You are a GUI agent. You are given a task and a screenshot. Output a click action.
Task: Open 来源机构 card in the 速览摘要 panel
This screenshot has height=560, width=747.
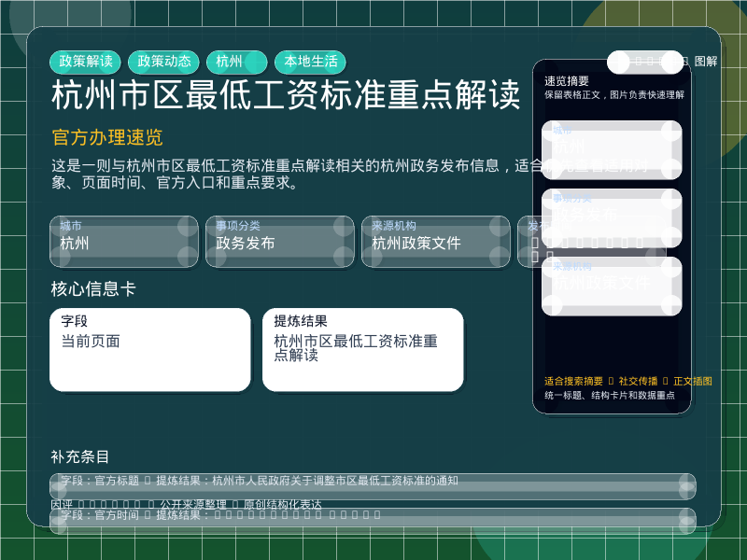pyautogui.click(x=612, y=286)
